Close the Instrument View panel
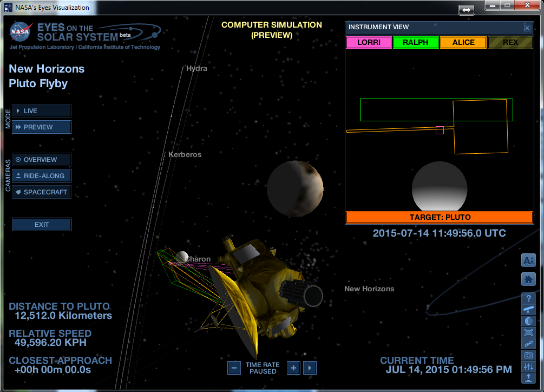 (527, 28)
